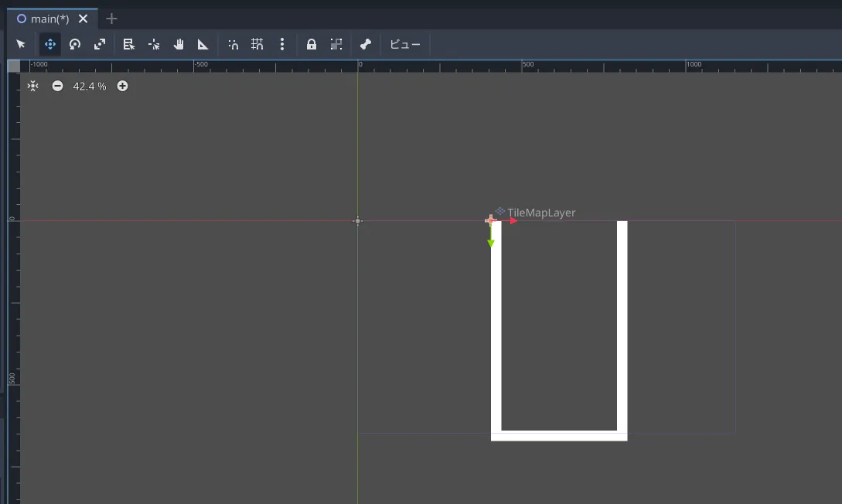The height and width of the screenshot is (504, 842).
Task: Activate the Ruler measuring tool
Action: (203, 45)
